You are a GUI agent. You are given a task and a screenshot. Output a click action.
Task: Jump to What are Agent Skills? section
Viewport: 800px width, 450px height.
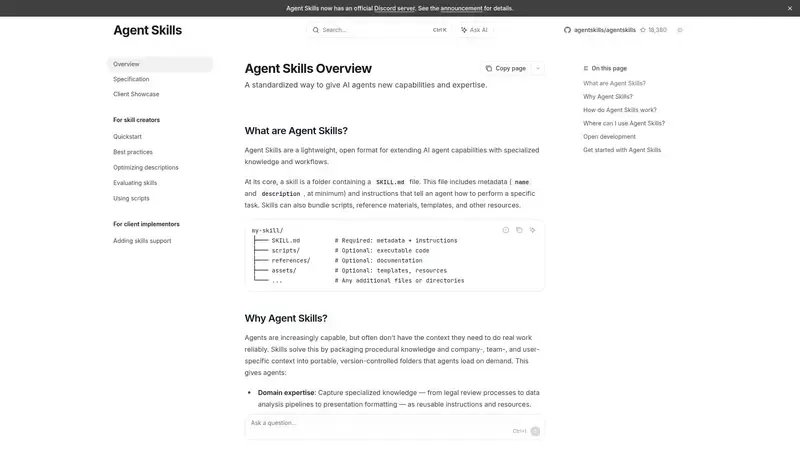coord(614,83)
